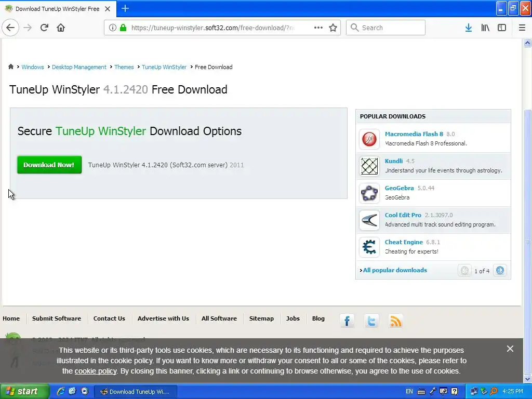Open the Cool Edit Pro icon
This screenshot has height=399, width=532.
click(369, 220)
